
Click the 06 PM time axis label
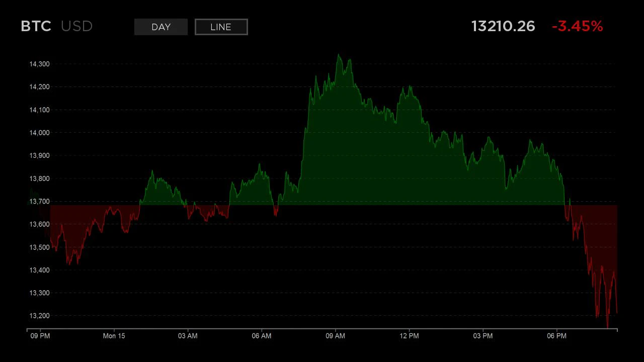[557, 336]
